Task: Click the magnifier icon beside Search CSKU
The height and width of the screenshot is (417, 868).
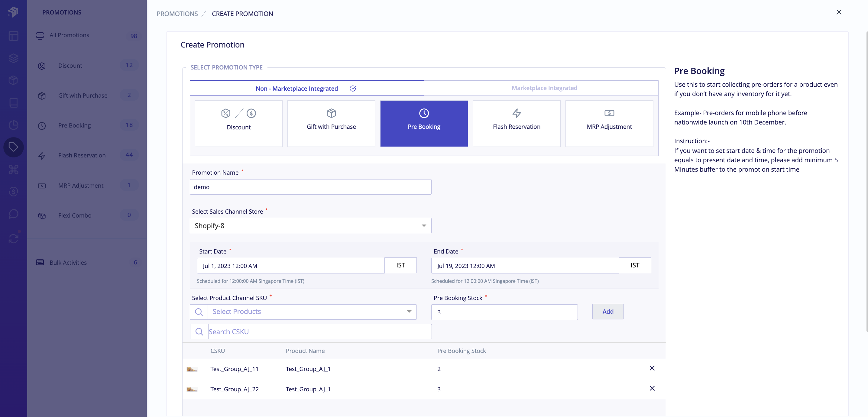Action: [x=199, y=332]
